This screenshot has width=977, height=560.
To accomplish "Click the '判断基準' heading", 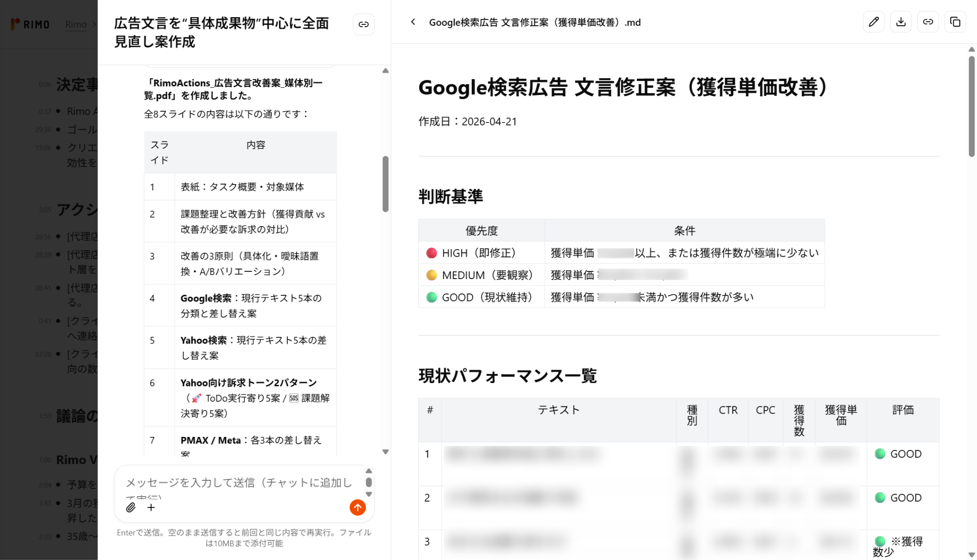I will coord(451,197).
